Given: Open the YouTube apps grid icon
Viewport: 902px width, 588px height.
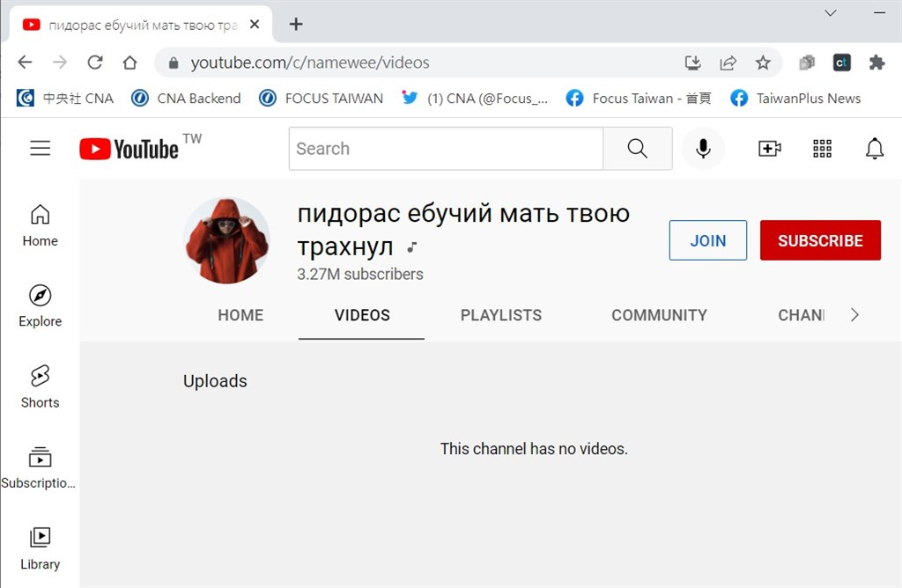Looking at the screenshot, I should click(x=822, y=148).
